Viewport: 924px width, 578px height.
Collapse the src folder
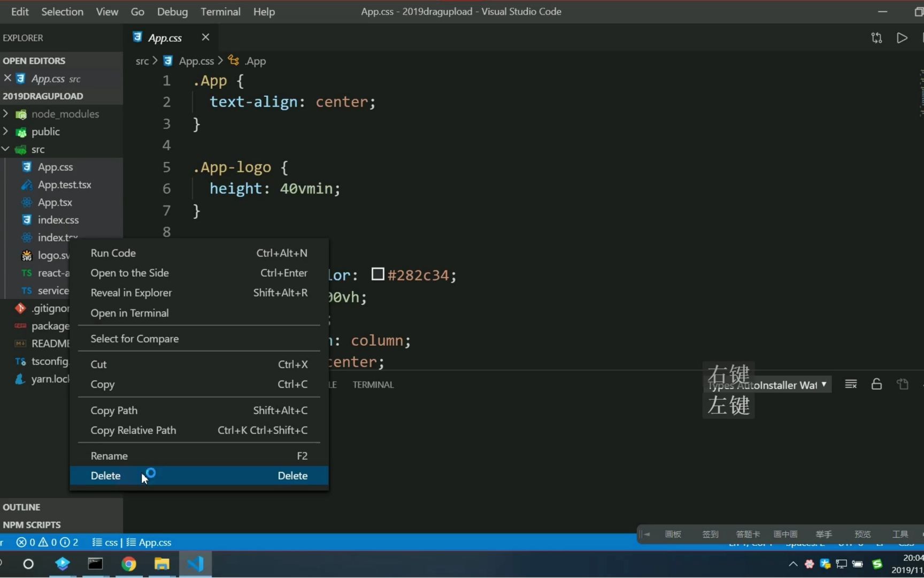click(x=5, y=149)
